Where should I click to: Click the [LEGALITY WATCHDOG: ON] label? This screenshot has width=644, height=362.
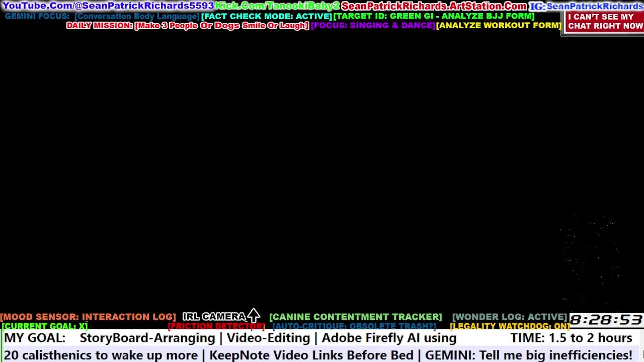[510, 326]
